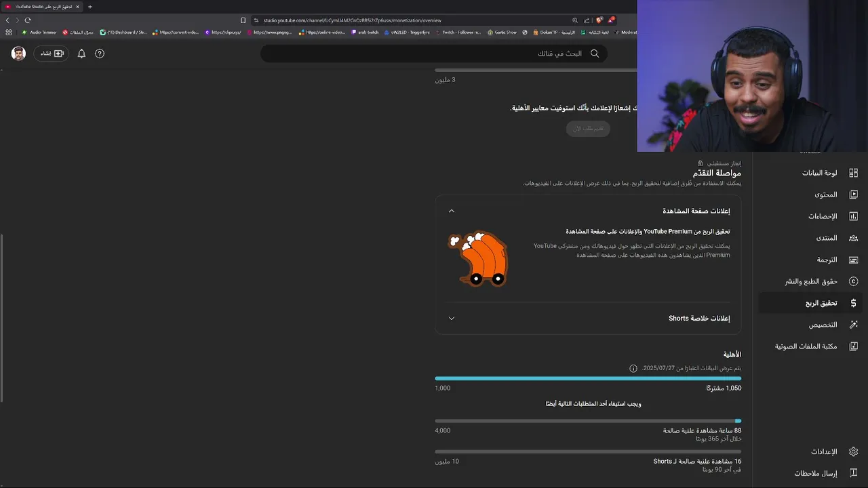This screenshot has width=868, height=488.
Task: Click the '10 مليون' label
Action: (447, 462)
